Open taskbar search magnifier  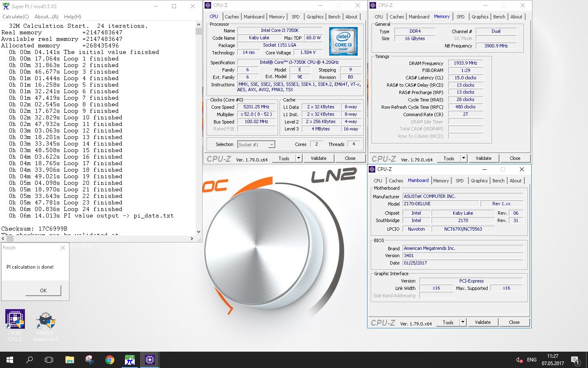[29, 360]
